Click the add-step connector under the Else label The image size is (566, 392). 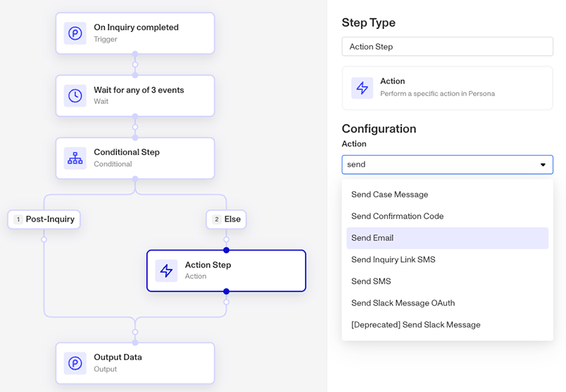tap(226, 239)
